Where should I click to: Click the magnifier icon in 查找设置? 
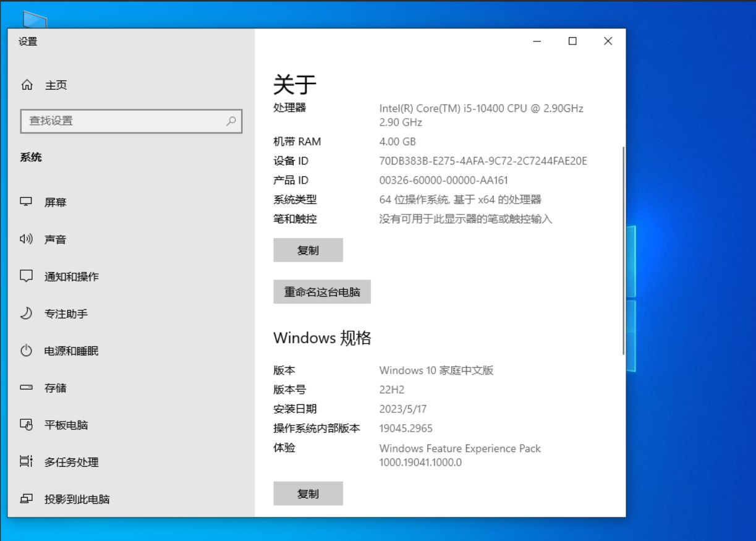[x=231, y=121]
